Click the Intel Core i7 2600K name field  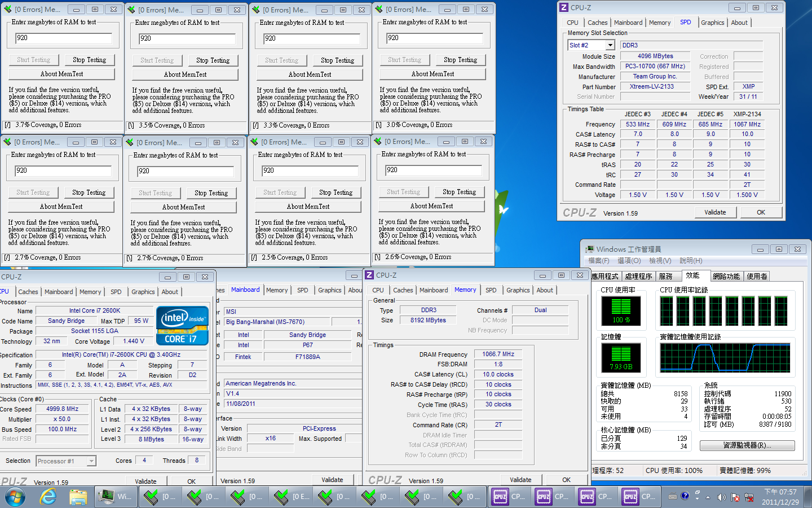click(95, 310)
